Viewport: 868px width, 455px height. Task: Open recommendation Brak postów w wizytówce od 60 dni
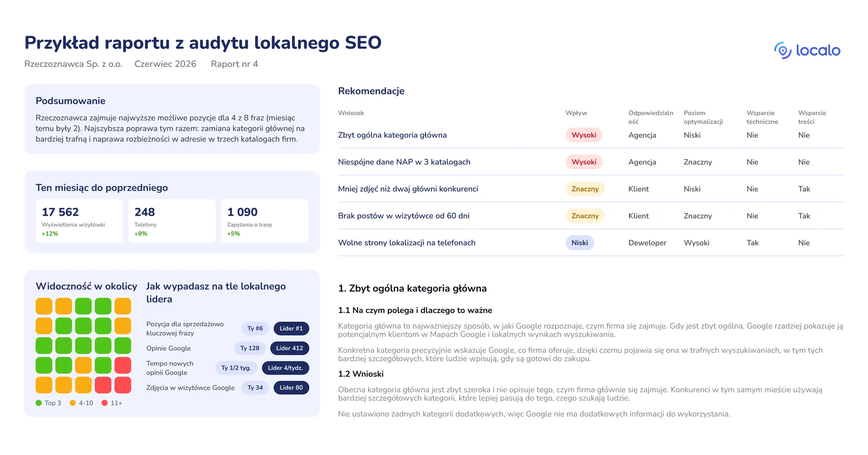click(404, 216)
